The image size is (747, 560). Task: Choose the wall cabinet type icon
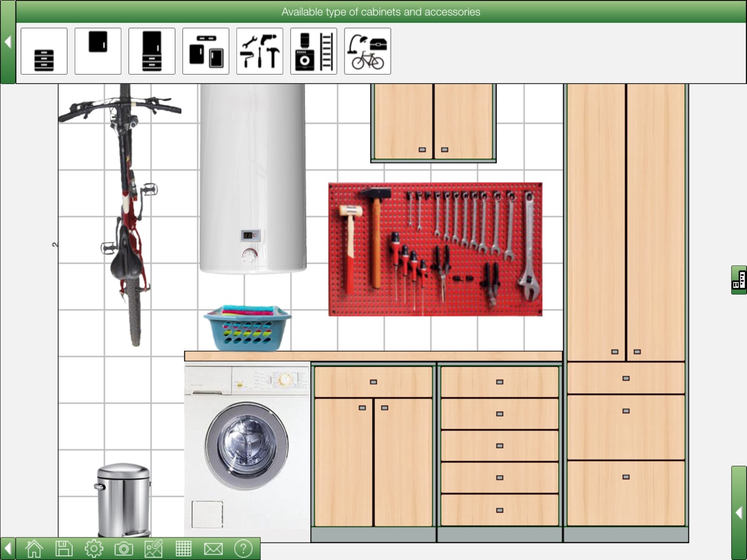[98, 51]
